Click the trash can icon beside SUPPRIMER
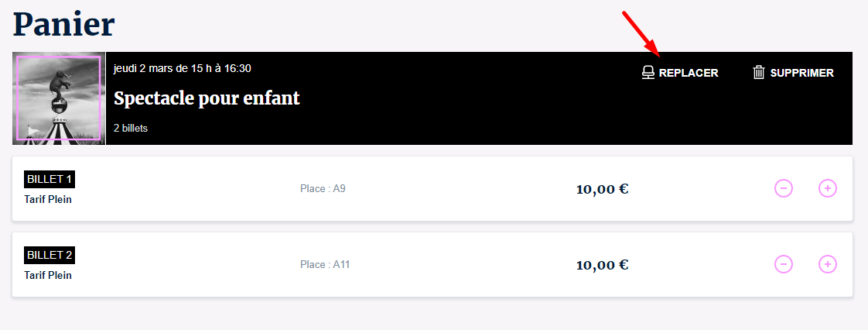 (x=759, y=73)
